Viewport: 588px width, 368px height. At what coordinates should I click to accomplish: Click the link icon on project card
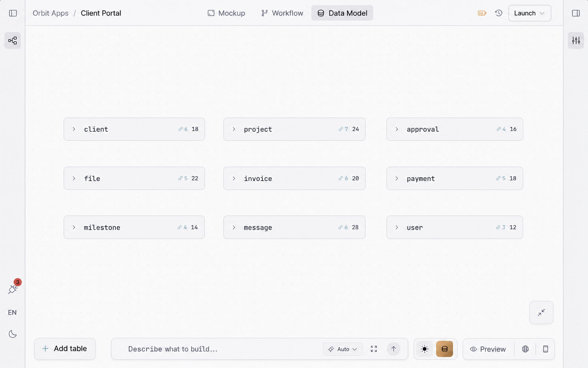tap(340, 129)
